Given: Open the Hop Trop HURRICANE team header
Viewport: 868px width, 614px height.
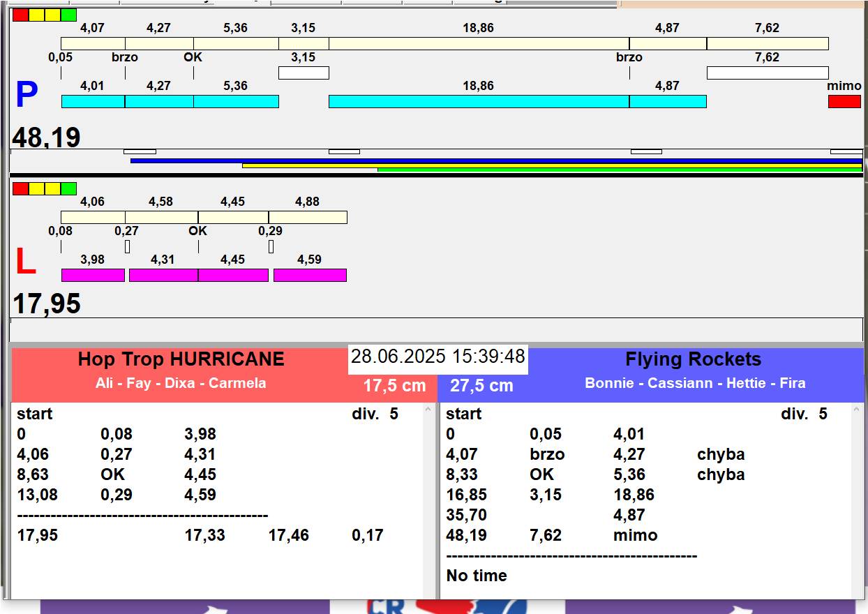Looking at the screenshot, I should (x=181, y=360).
